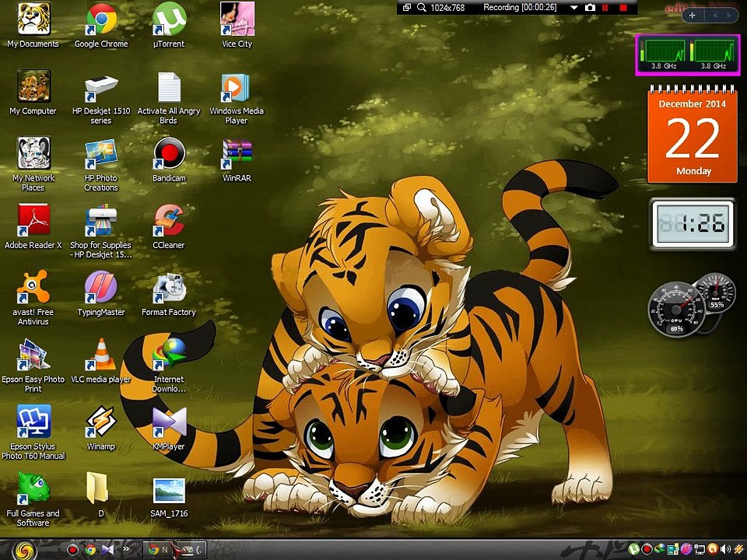Click the Winamp lightning-bolt tray icon
The height and width of the screenshot is (560, 747).
point(739,549)
